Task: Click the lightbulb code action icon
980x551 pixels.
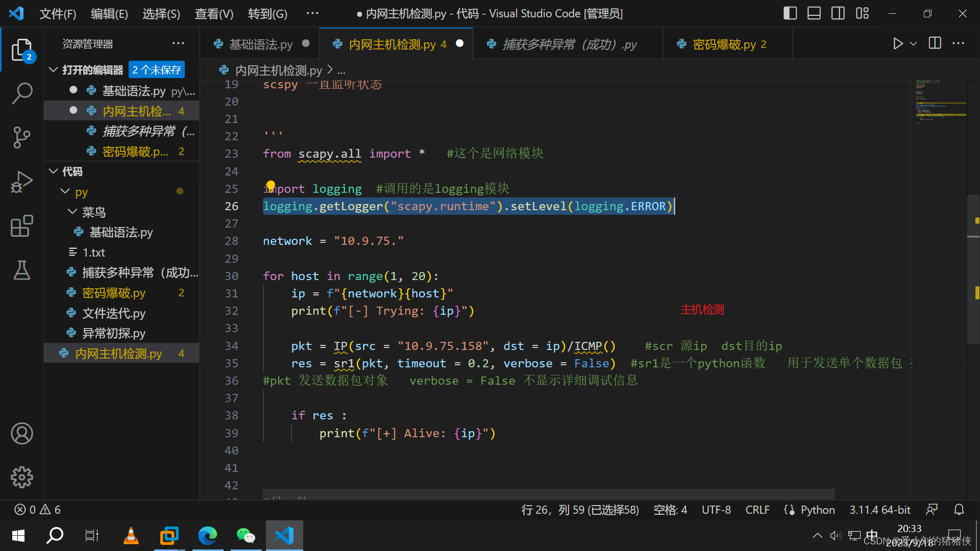Action: tap(271, 185)
